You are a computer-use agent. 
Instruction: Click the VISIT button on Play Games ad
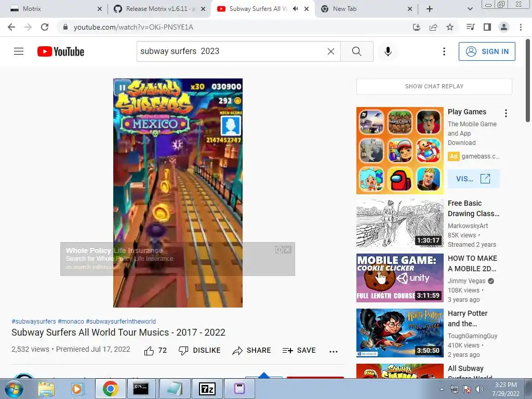click(474, 179)
